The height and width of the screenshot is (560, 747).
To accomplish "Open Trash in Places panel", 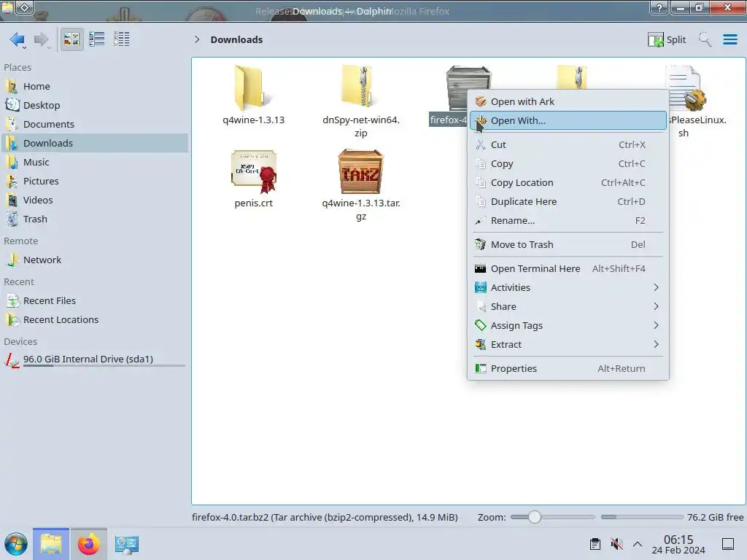I will [x=95, y=219].
